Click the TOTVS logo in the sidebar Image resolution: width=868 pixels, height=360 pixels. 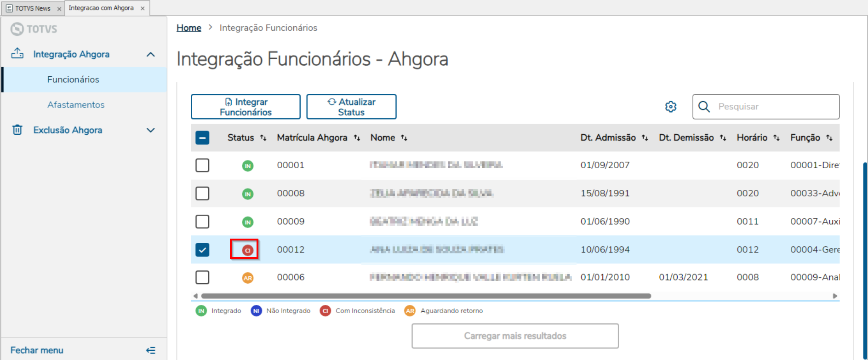(34, 29)
